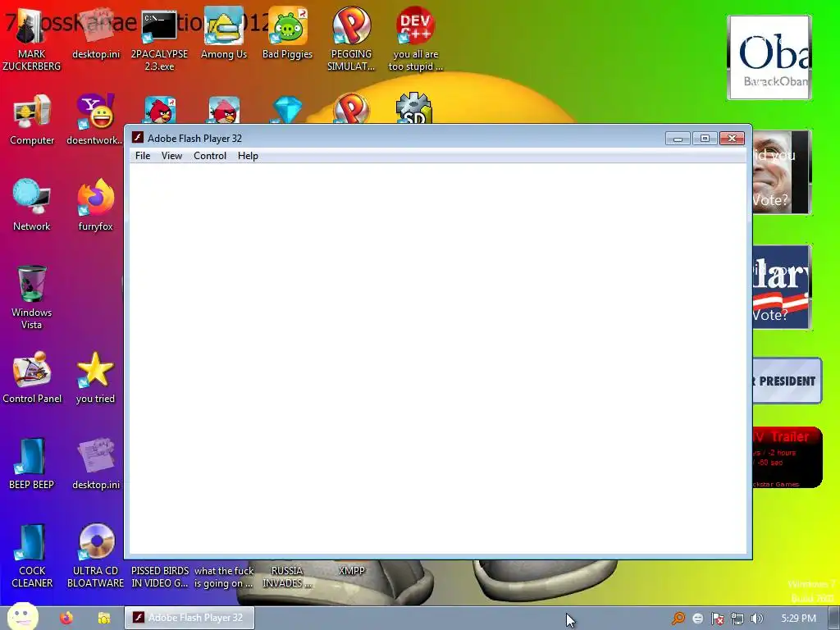Select the 2PACALYPSE 2.3.exe icon
840x630 pixels.
(159, 40)
